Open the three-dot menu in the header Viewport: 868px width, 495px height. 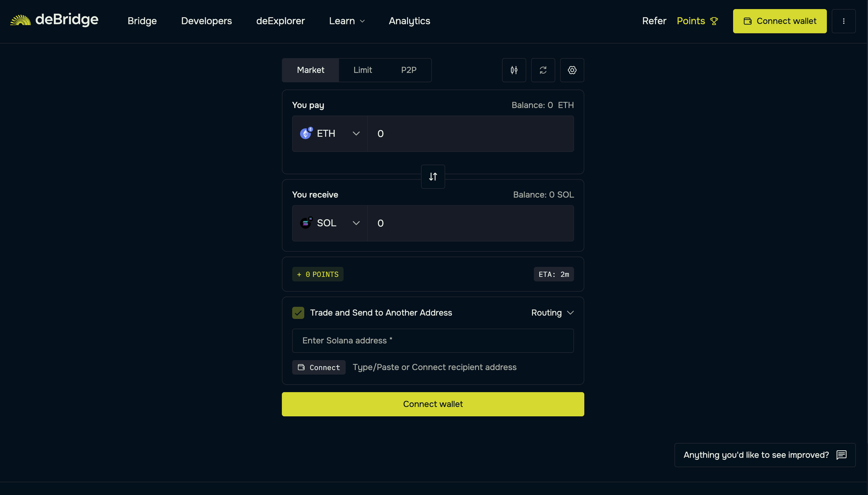point(844,21)
